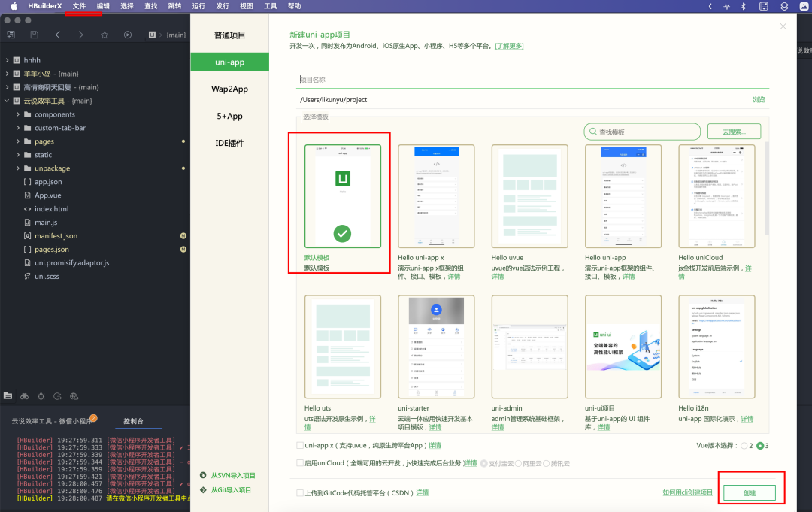The width and height of the screenshot is (812, 512).
Task: Expand the pages folder
Action: click(x=18, y=141)
